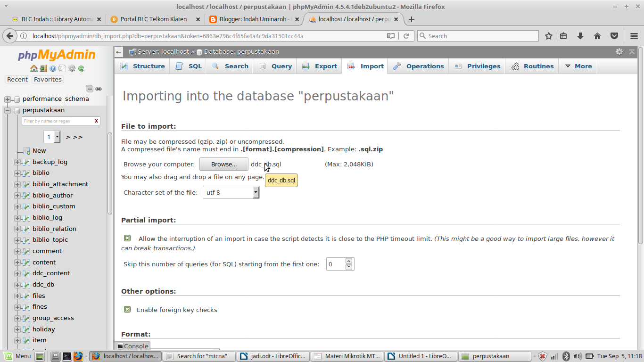Viewport: 644px width, 362px height.
Task: Open the Firefox hamburger menu
Action: [x=634, y=36]
